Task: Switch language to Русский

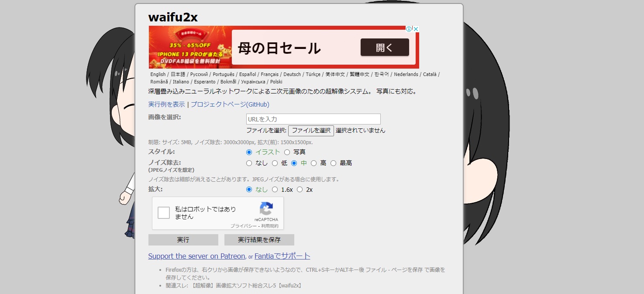Action: coord(199,74)
